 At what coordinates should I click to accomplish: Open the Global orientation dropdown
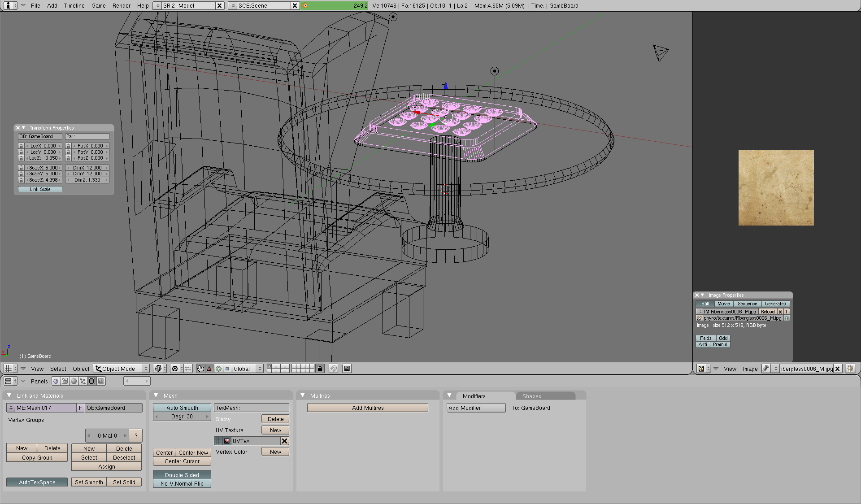point(247,369)
